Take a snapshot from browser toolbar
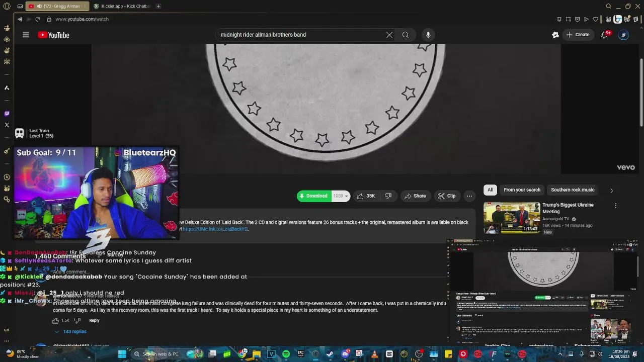The width and height of the screenshot is (644, 362). (x=568, y=19)
